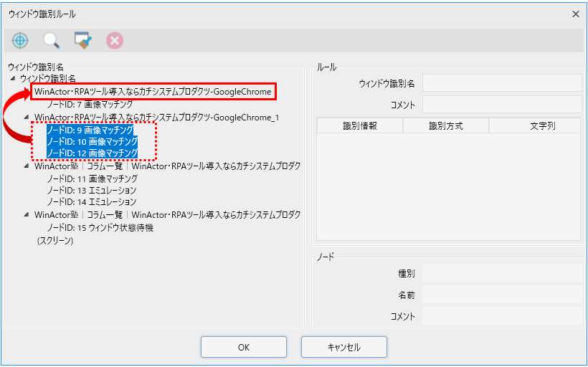Collapse the WinActor塾 node containing ノードID: 11

click(27, 166)
